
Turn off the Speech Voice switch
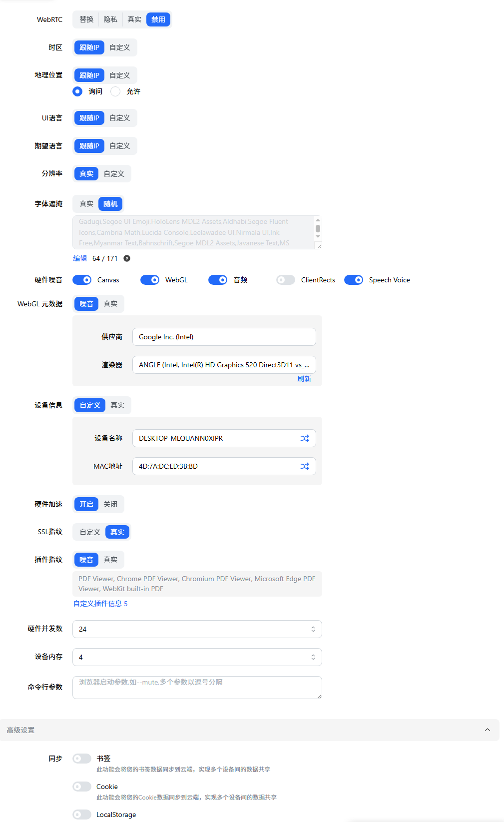pyautogui.click(x=354, y=280)
